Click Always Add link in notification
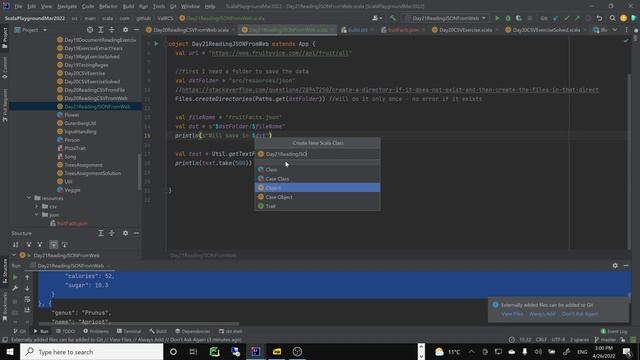This screenshot has height=360, width=640. [x=542, y=314]
